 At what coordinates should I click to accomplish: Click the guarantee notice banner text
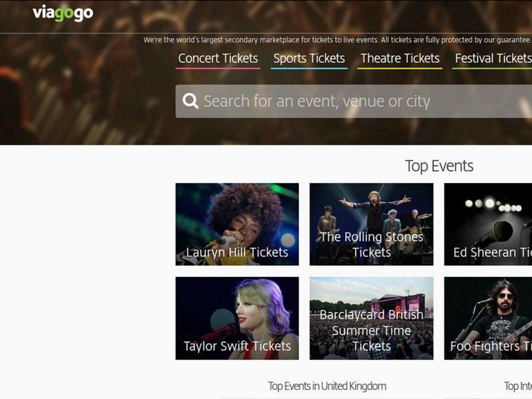point(337,39)
